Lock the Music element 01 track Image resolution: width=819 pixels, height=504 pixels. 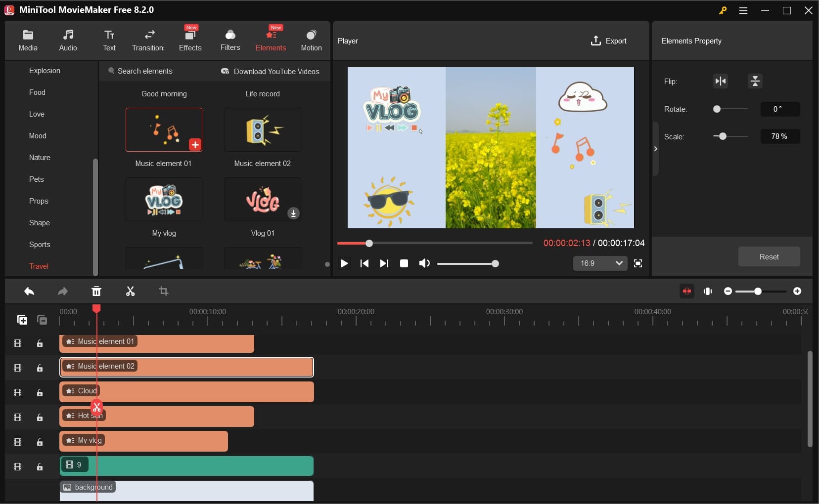(40, 343)
